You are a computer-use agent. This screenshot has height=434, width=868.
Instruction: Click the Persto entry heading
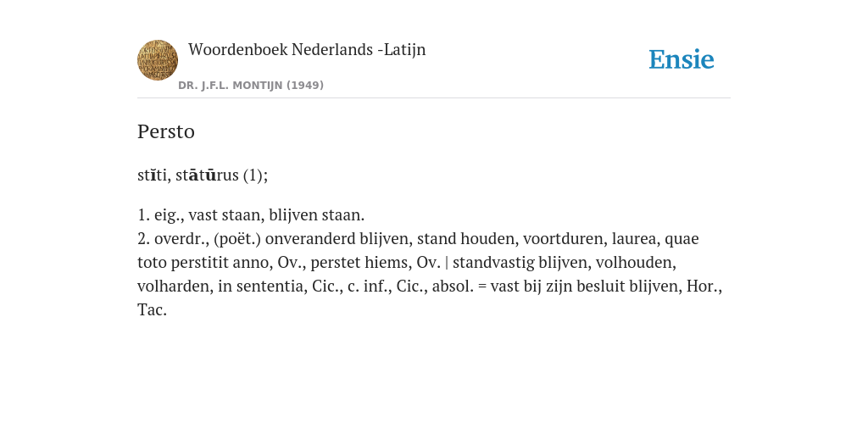(166, 131)
